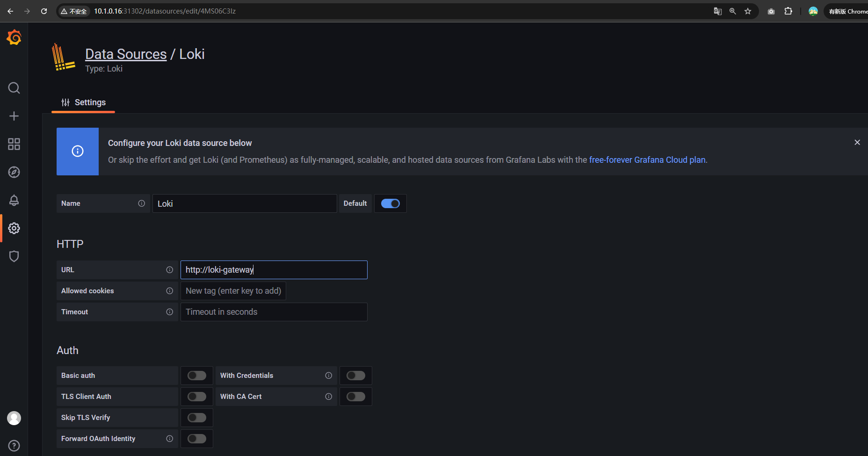Click the browser back arrow

(10, 11)
